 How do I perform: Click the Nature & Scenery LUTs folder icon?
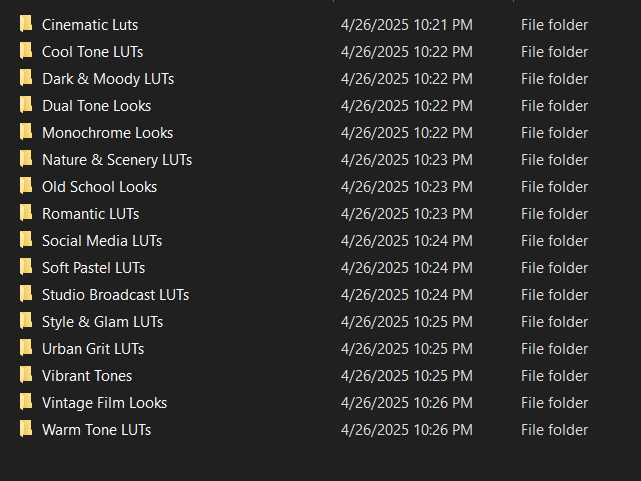coord(26,159)
